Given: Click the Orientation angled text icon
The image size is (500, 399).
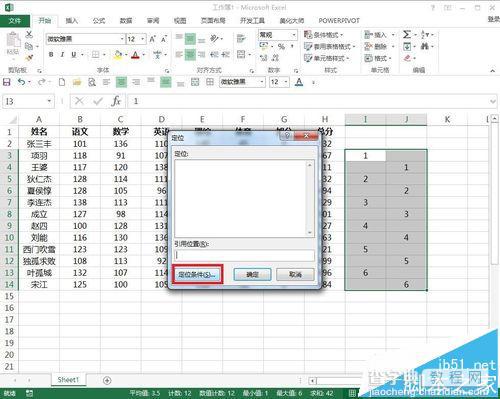Looking at the screenshot, I should tap(214, 39).
